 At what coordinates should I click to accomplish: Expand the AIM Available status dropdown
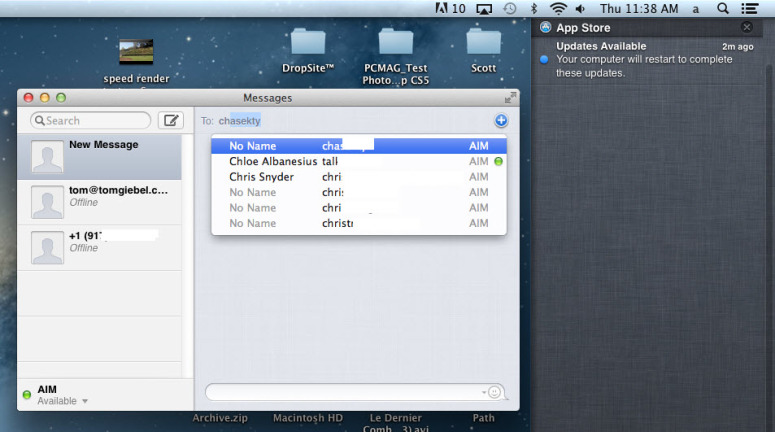tap(85, 401)
